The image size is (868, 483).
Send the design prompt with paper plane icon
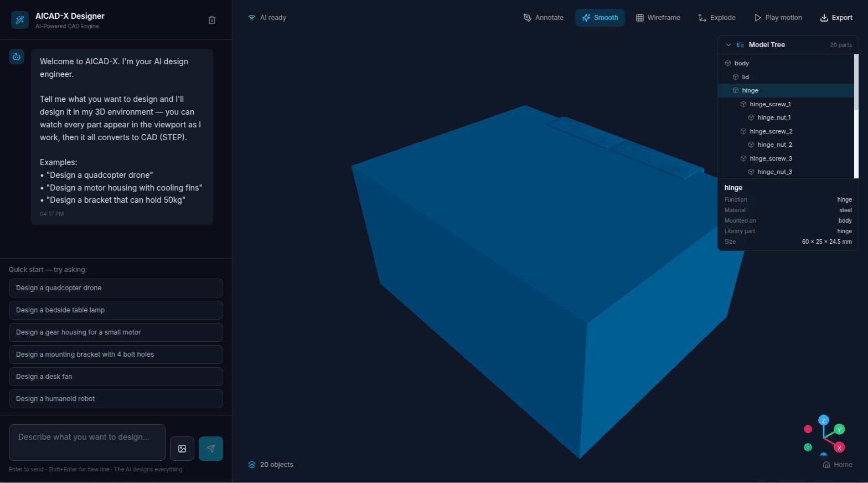tap(211, 449)
